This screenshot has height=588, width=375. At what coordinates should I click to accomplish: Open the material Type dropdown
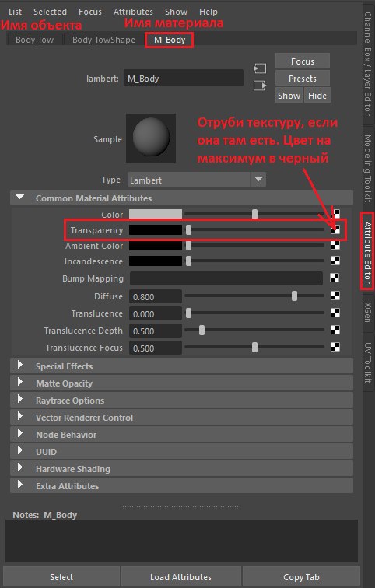click(197, 180)
